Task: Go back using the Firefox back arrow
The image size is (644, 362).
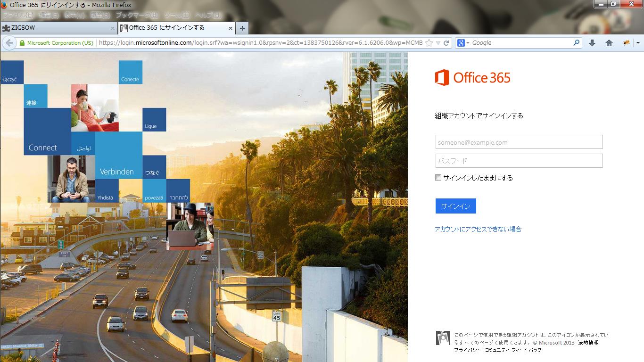Action: click(8, 43)
